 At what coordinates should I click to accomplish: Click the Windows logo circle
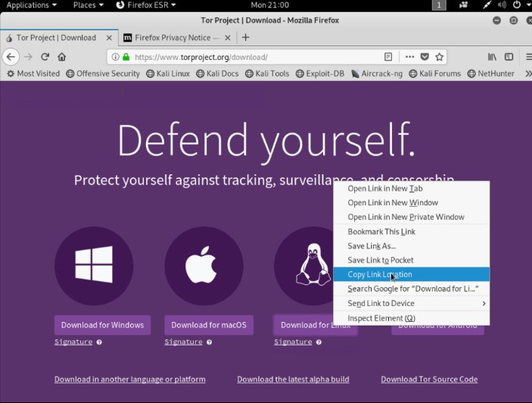click(94, 265)
